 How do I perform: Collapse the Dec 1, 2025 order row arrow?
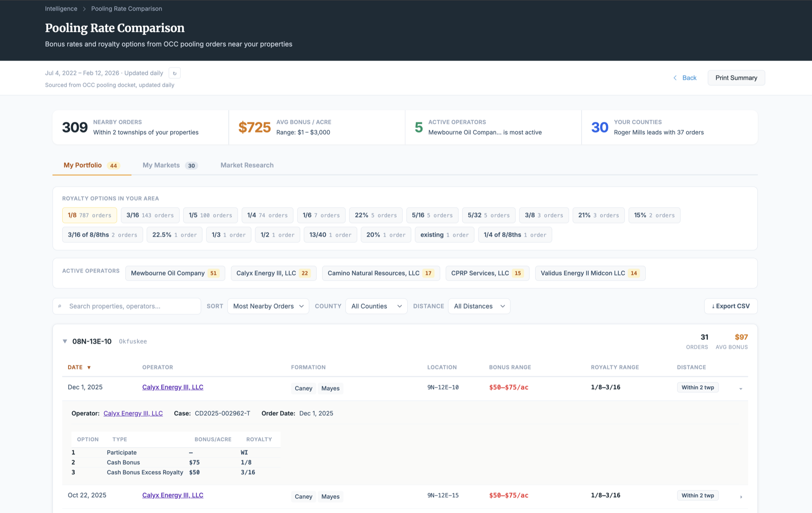[x=741, y=388]
